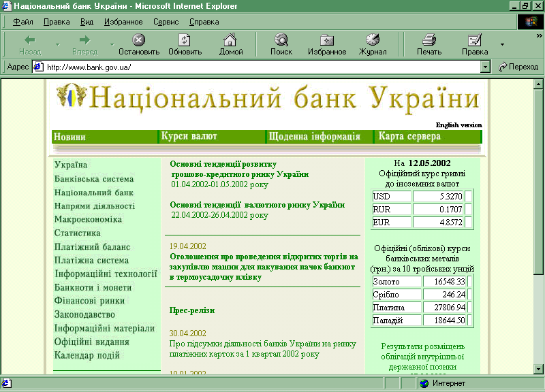Click the vertical scrollbar down arrow

click(538, 368)
